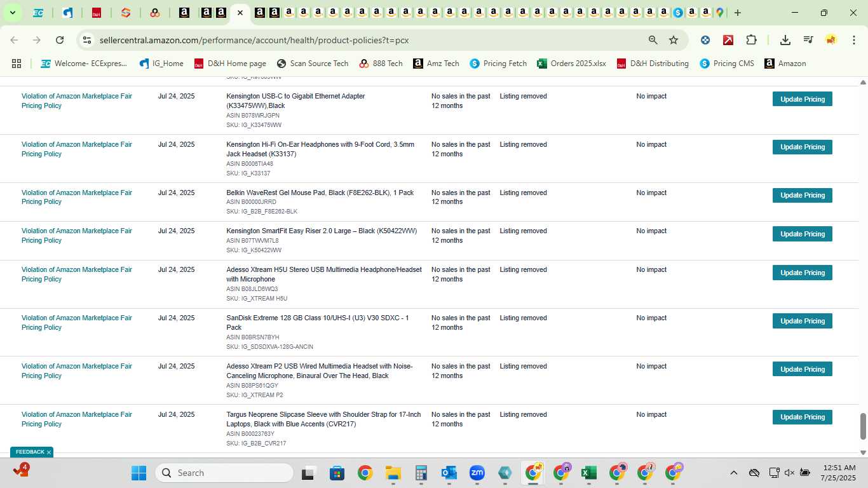
Task: Open Fair Pricing violation link for Belkin WaveRest
Action: [77, 197]
